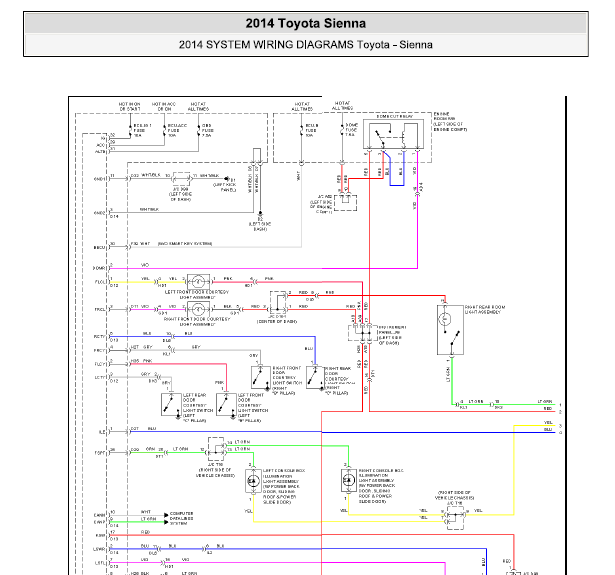The height and width of the screenshot is (575, 615).
Task: Click right front door courtesy light lamp symbol
Action: (x=198, y=309)
